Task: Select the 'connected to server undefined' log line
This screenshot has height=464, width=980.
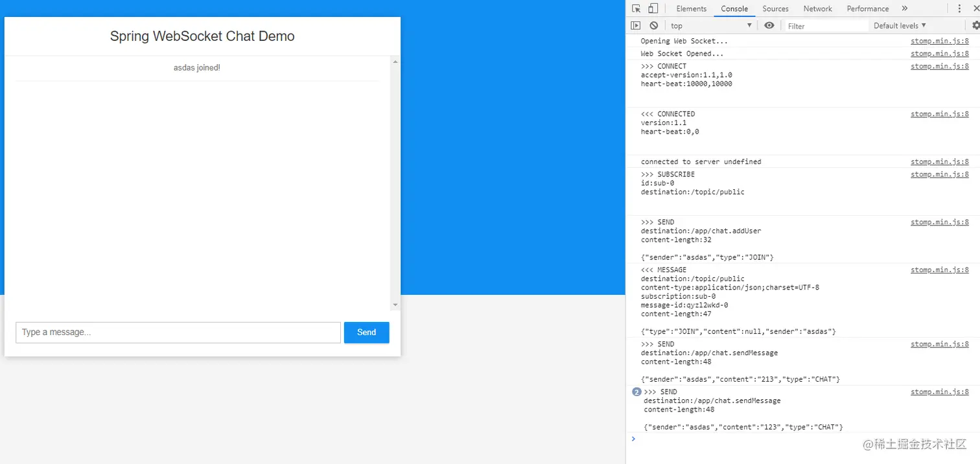Action: 701,162
